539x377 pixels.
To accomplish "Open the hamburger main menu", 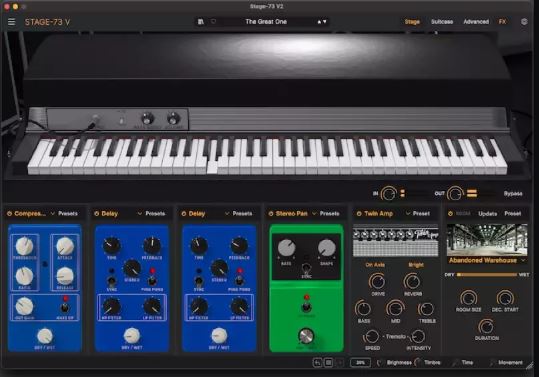I will 11,22.
